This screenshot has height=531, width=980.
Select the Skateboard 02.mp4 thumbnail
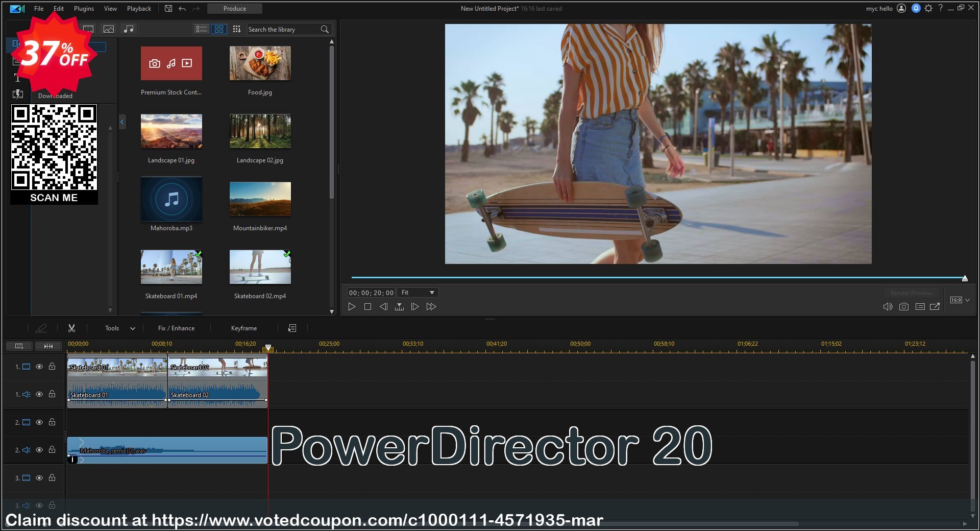[260, 267]
